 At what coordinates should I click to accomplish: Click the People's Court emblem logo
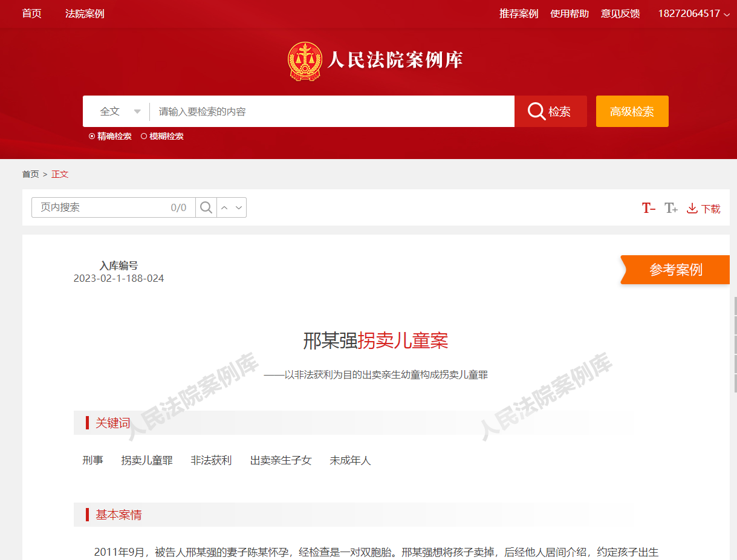[x=304, y=61]
